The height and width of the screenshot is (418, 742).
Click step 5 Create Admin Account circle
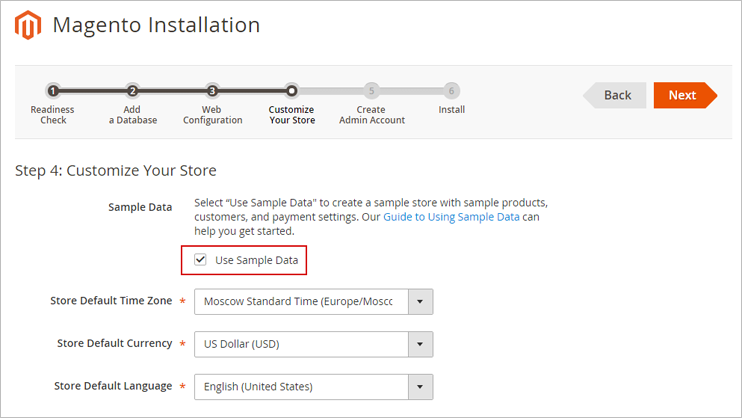pos(371,90)
